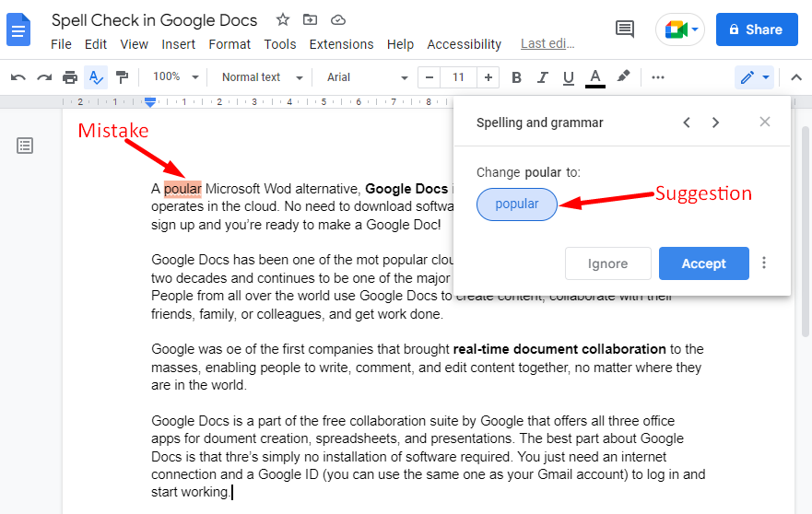
Task: Open the Google Docs home icon
Action: coord(18,29)
